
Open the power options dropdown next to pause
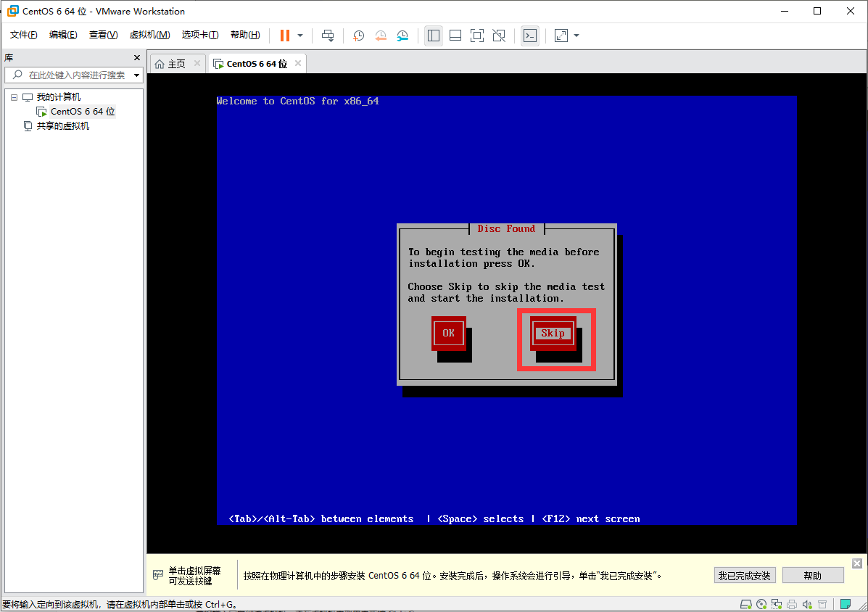(300, 36)
